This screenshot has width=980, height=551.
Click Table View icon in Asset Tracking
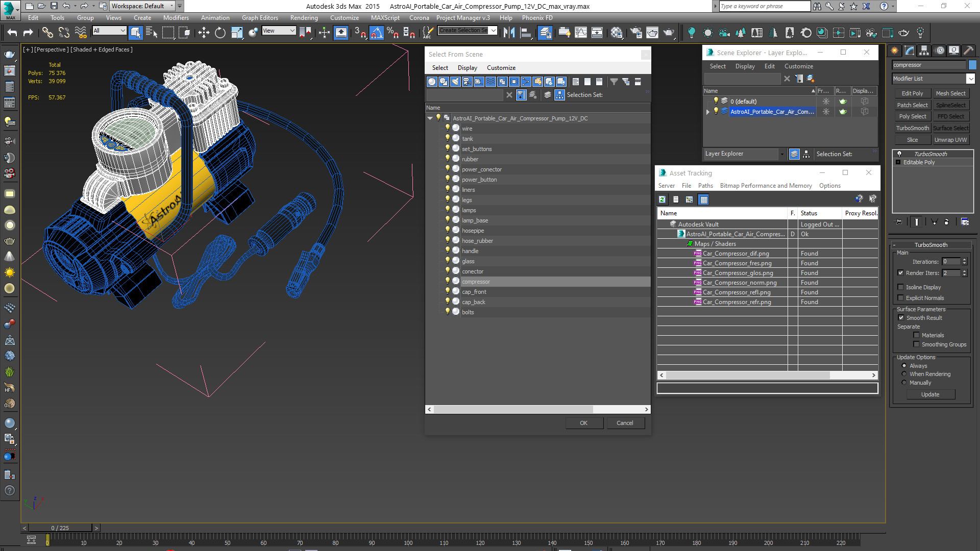(704, 199)
